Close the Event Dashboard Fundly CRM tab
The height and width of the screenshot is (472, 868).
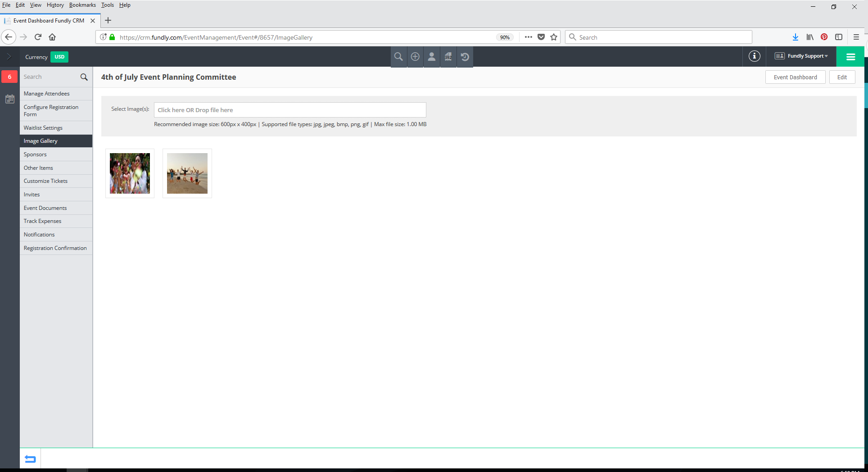point(93,21)
